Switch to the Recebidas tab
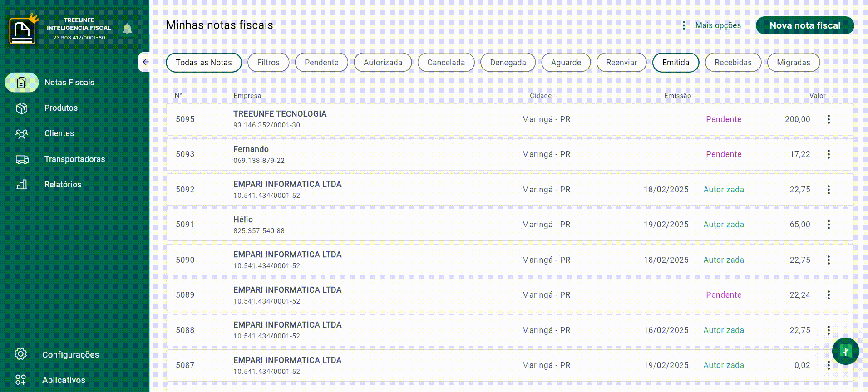The height and width of the screenshot is (392, 868). click(733, 63)
